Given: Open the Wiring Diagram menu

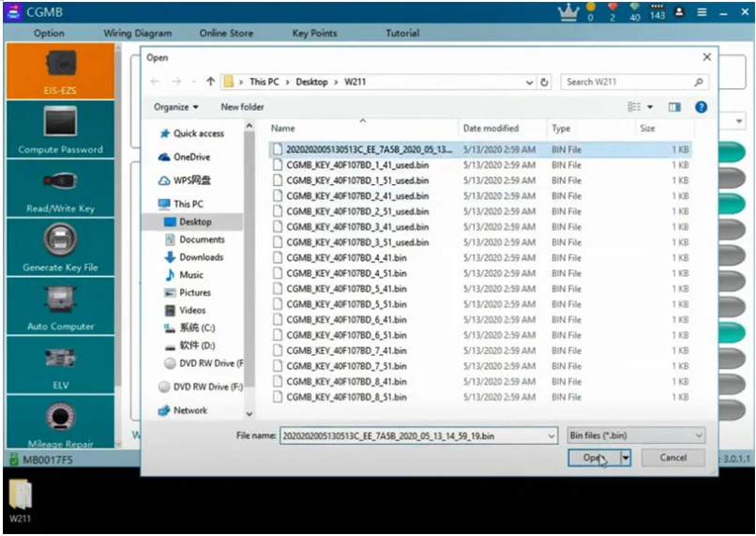Looking at the screenshot, I should [x=137, y=33].
